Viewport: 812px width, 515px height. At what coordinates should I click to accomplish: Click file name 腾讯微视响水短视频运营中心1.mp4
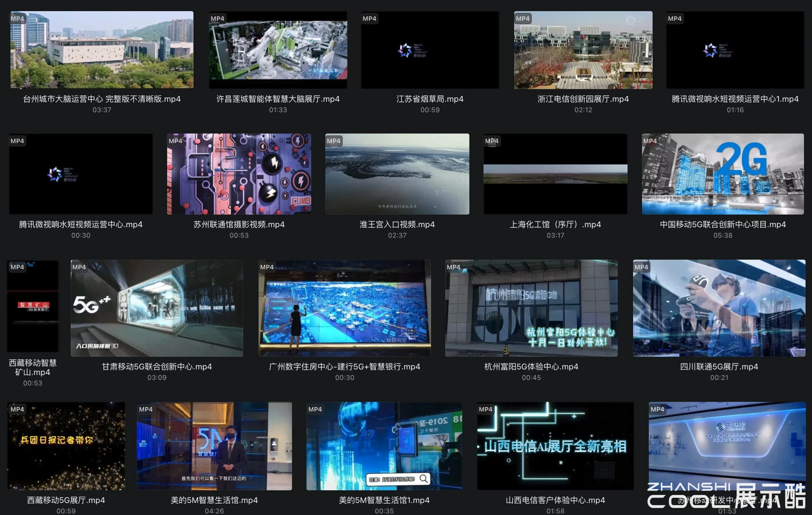pos(735,99)
